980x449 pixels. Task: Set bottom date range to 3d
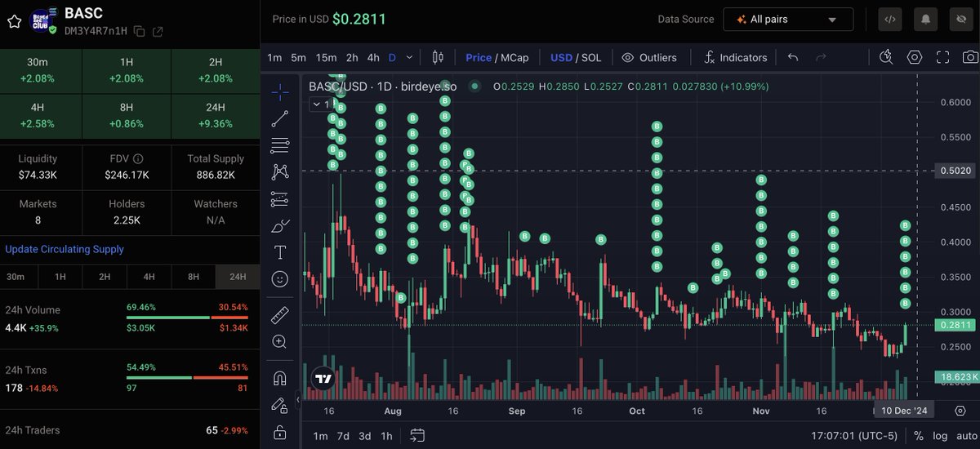[365, 435]
